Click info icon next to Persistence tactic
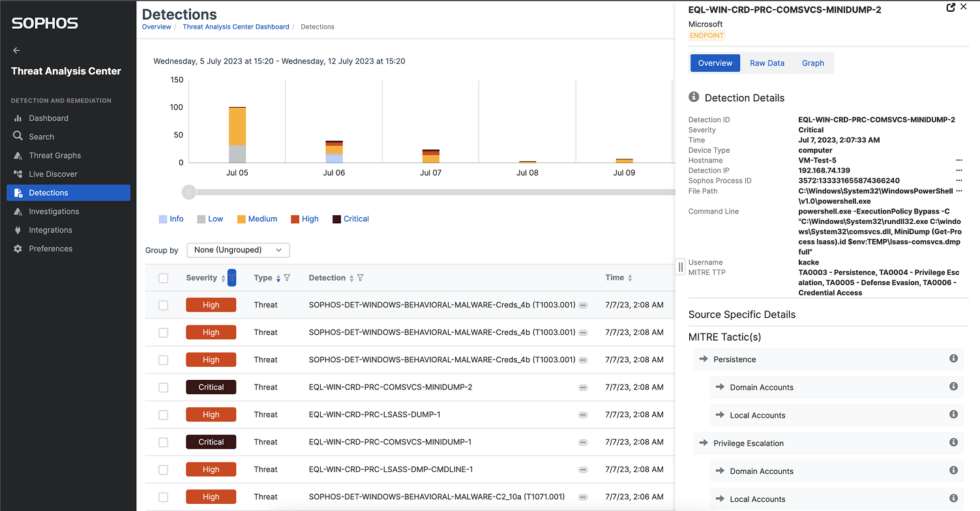The height and width of the screenshot is (511, 980). tap(953, 359)
